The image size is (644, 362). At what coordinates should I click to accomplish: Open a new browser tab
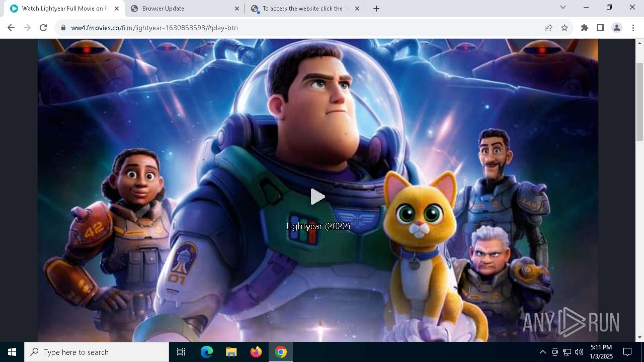tap(376, 9)
